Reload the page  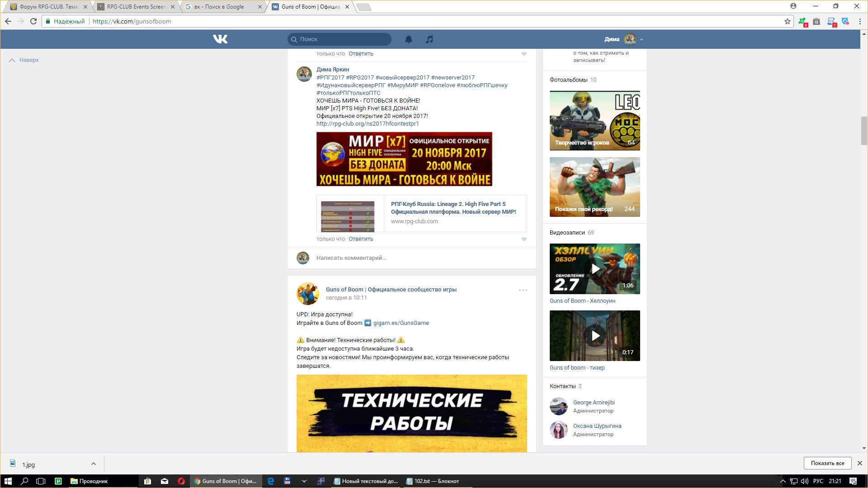33,21
